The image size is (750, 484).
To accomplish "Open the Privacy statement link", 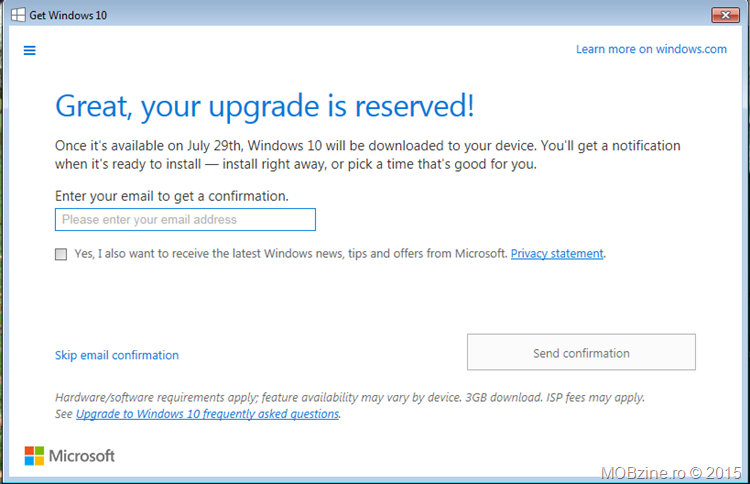I will click(557, 253).
